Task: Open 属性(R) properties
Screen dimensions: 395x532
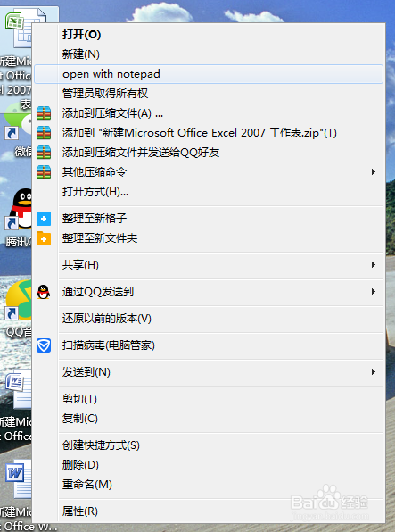Action: (209, 511)
